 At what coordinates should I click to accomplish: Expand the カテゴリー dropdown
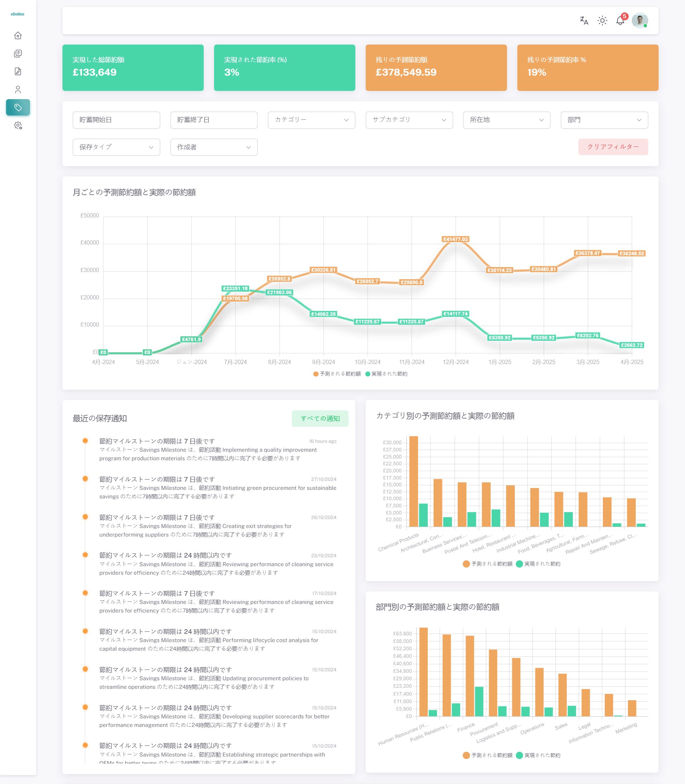tap(311, 120)
